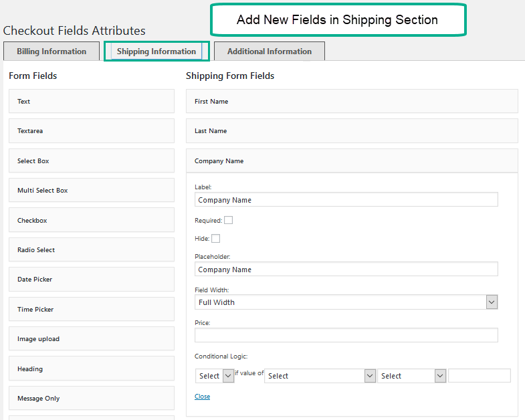Open the middle 'if value of' field dropdown
The width and height of the screenshot is (525, 420).
(320, 376)
